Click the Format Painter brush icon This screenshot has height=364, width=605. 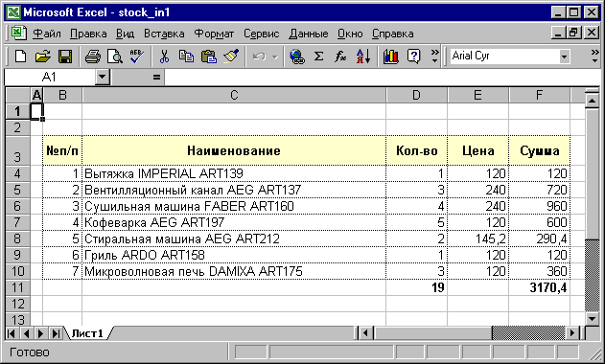click(231, 57)
